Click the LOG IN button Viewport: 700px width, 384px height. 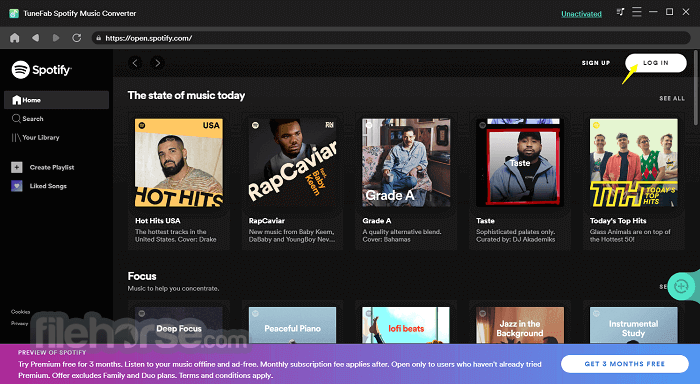click(x=656, y=63)
